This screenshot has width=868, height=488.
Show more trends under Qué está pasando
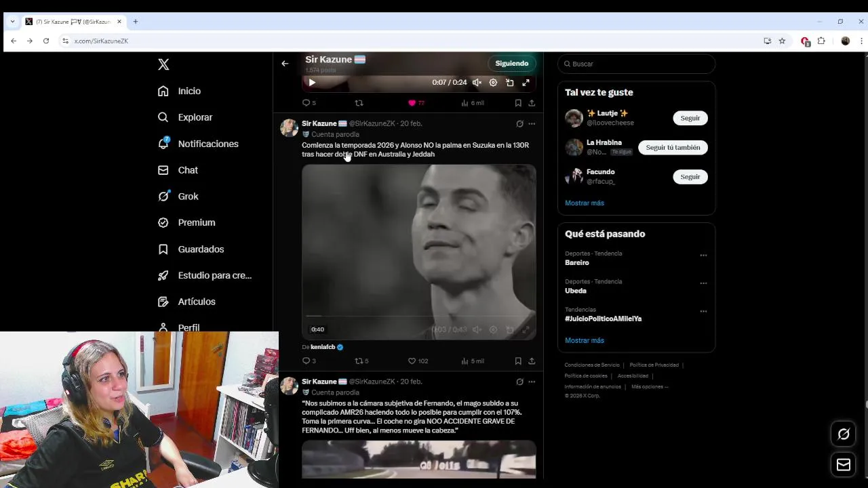click(x=585, y=341)
